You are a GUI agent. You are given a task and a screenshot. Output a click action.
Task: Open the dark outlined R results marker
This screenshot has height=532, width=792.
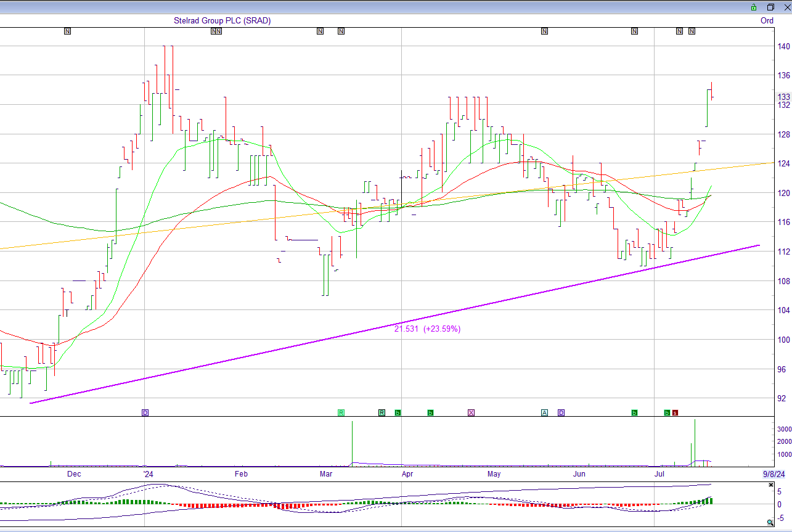(x=382, y=412)
